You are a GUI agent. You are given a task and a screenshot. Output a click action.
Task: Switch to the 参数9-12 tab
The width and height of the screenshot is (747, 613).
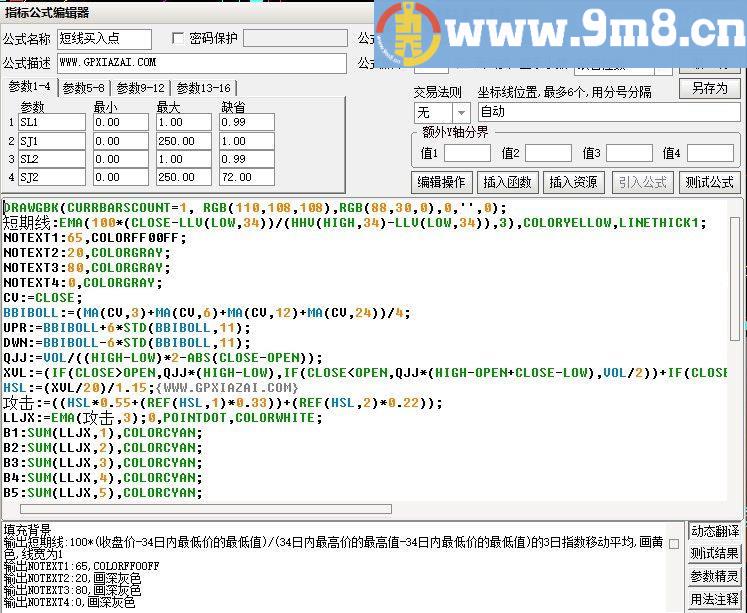tap(141, 88)
